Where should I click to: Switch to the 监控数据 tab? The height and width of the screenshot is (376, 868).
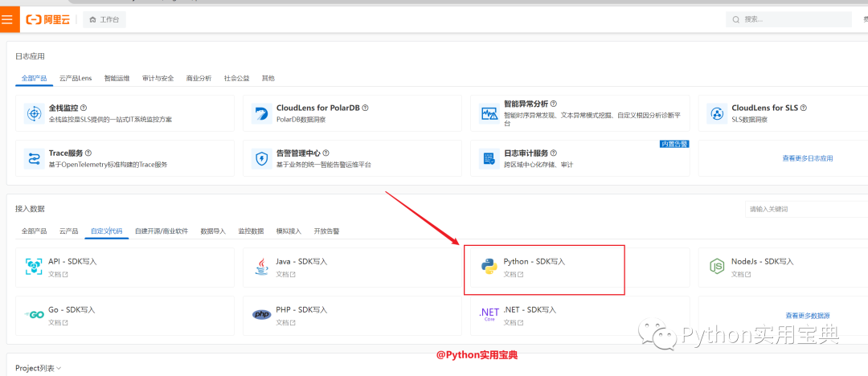251,231
